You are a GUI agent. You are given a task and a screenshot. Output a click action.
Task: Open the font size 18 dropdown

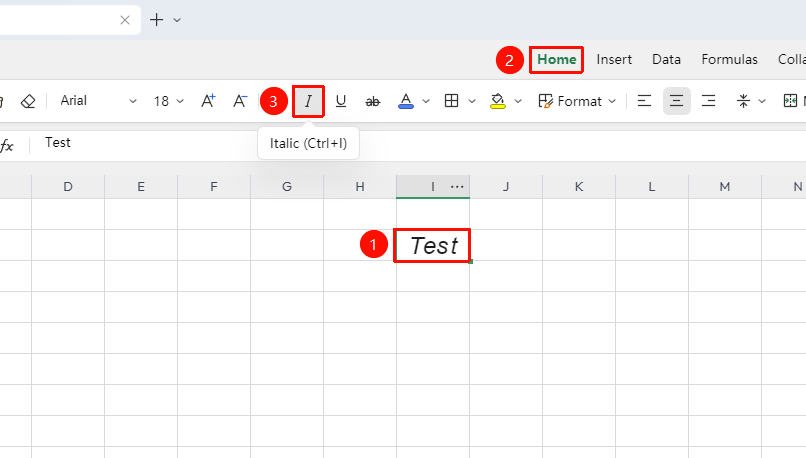point(168,101)
